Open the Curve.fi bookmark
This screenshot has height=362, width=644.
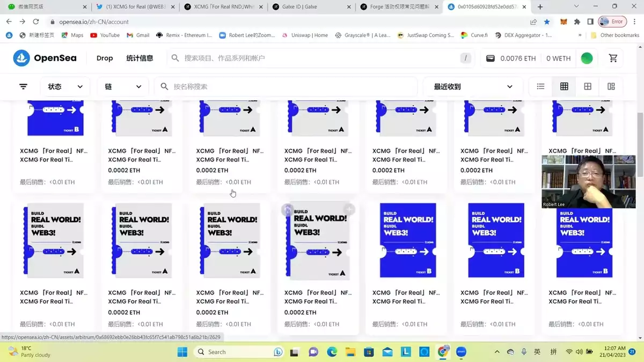[x=474, y=35]
